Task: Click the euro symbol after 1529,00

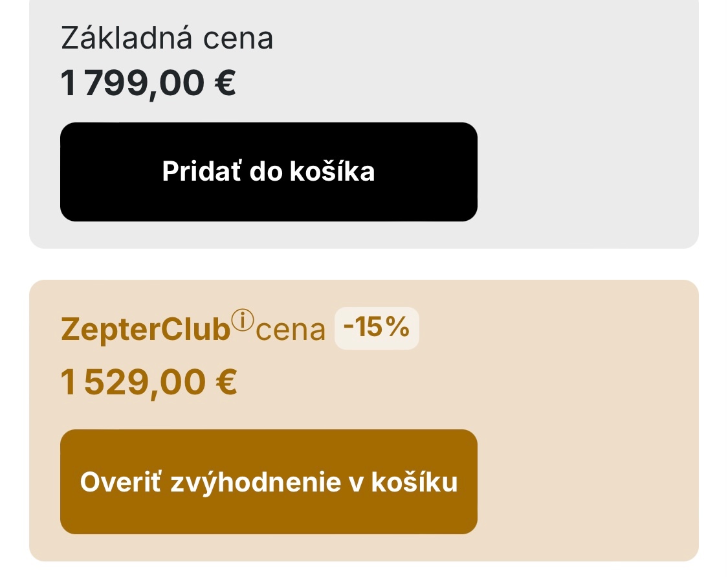Action: click(225, 381)
